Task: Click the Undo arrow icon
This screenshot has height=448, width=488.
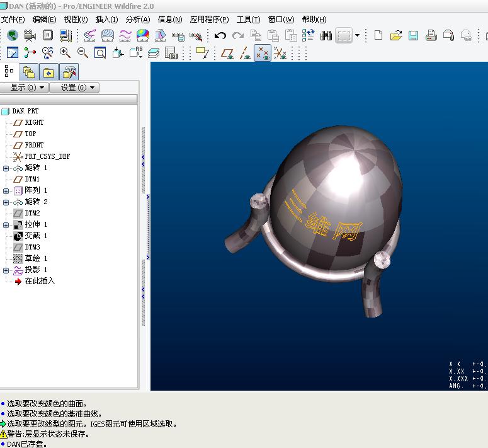Action: (220, 35)
